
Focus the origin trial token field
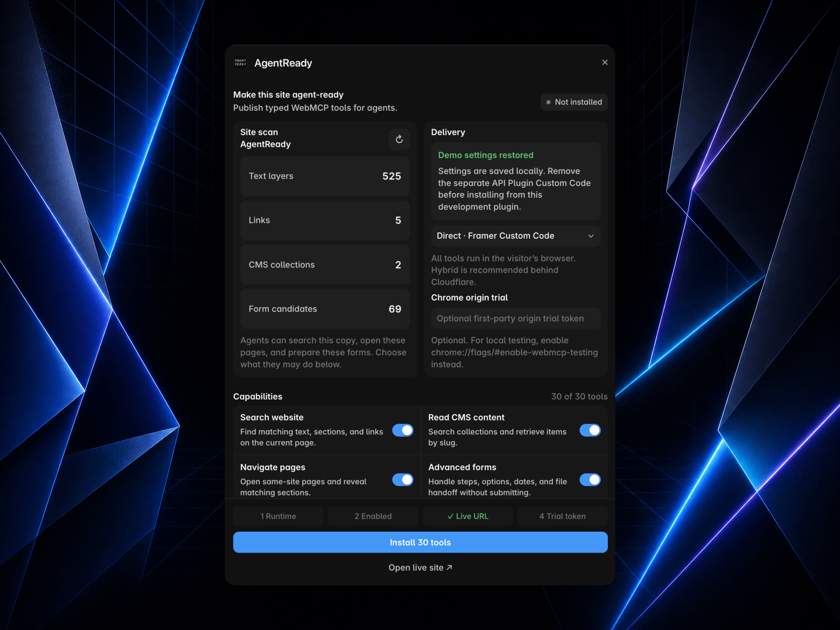(x=516, y=318)
